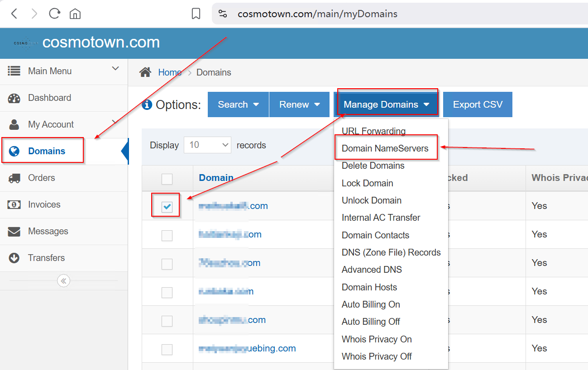Choose Delete Domains from the menu
The width and height of the screenshot is (588, 370).
373,166
